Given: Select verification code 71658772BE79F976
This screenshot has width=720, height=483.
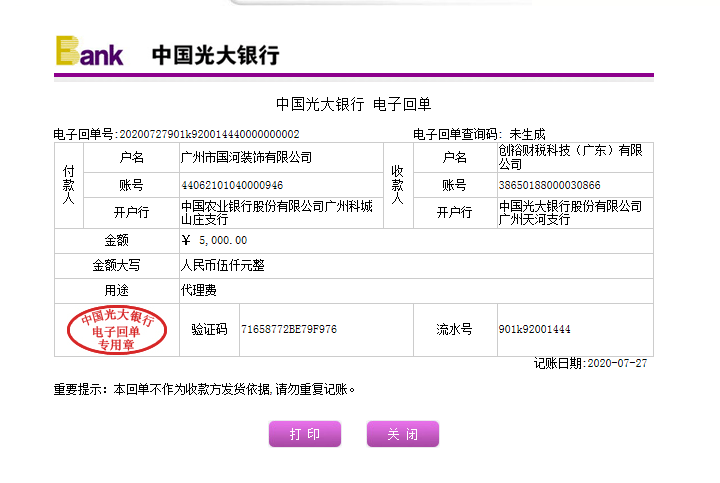Looking at the screenshot, I should (x=289, y=329).
